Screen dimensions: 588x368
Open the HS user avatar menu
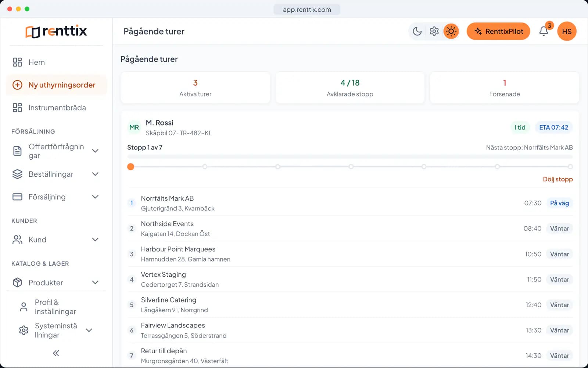point(567,31)
